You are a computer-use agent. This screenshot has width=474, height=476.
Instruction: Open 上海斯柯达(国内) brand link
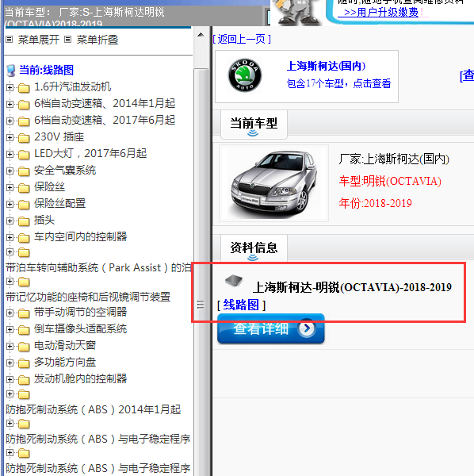click(x=326, y=66)
